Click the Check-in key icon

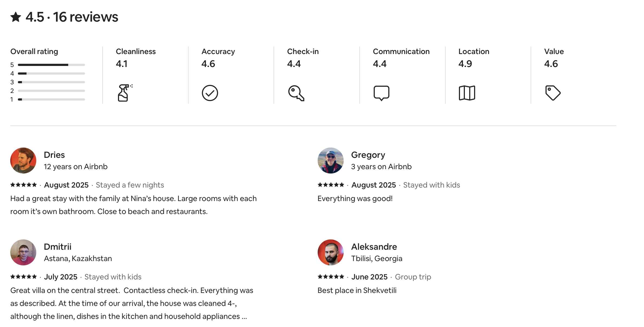[296, 93]
